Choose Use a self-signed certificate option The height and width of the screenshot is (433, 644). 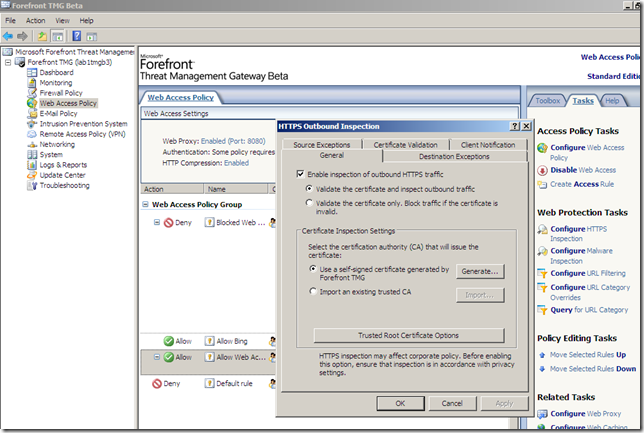[x=313, y=269]
